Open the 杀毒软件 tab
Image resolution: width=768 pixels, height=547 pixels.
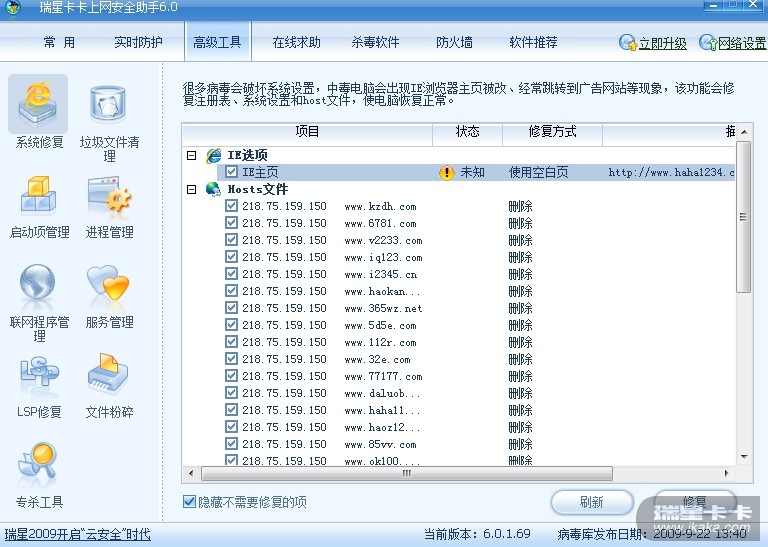[375, 43]
